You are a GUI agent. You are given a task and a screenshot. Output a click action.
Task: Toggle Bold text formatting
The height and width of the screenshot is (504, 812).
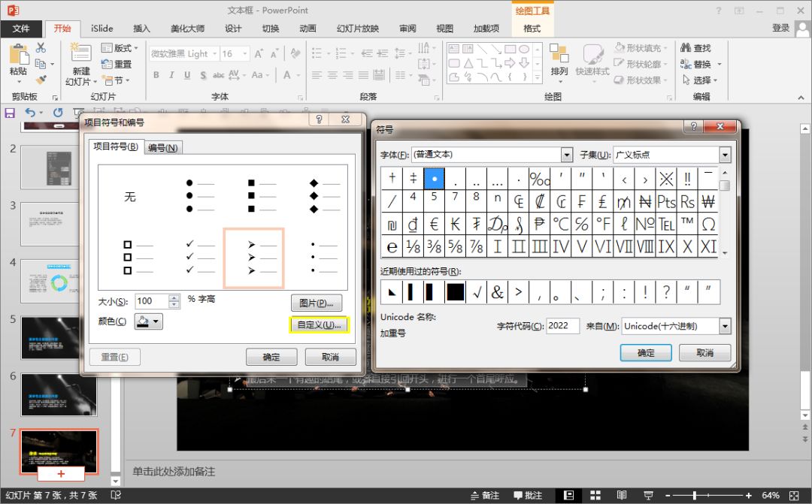coord(156,75)
